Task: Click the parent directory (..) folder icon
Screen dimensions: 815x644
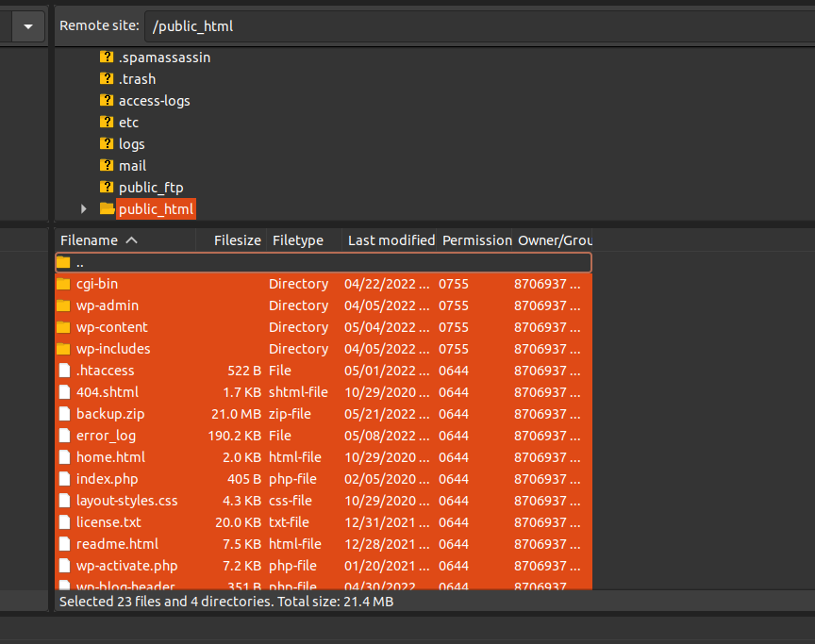Action: [63, 262]
